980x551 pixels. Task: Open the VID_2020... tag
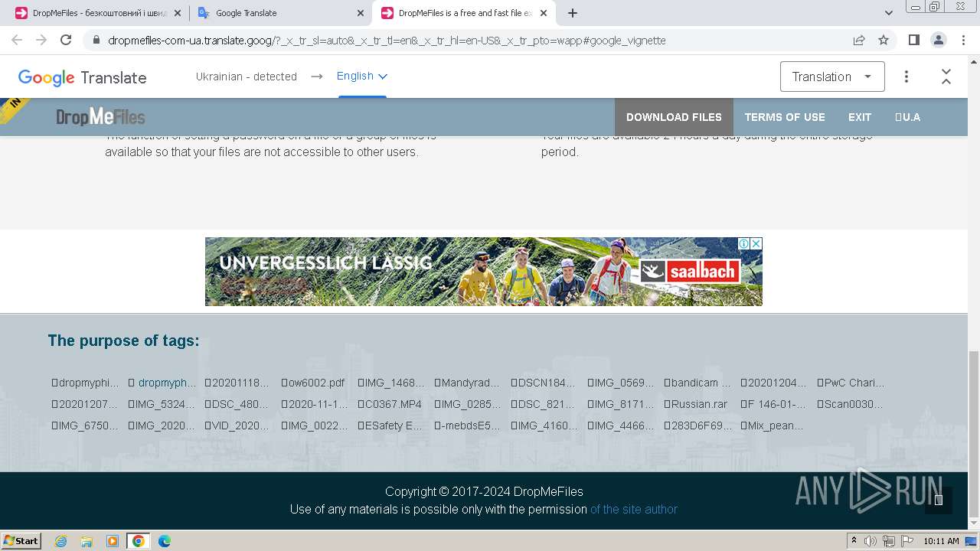click(237, 425)
